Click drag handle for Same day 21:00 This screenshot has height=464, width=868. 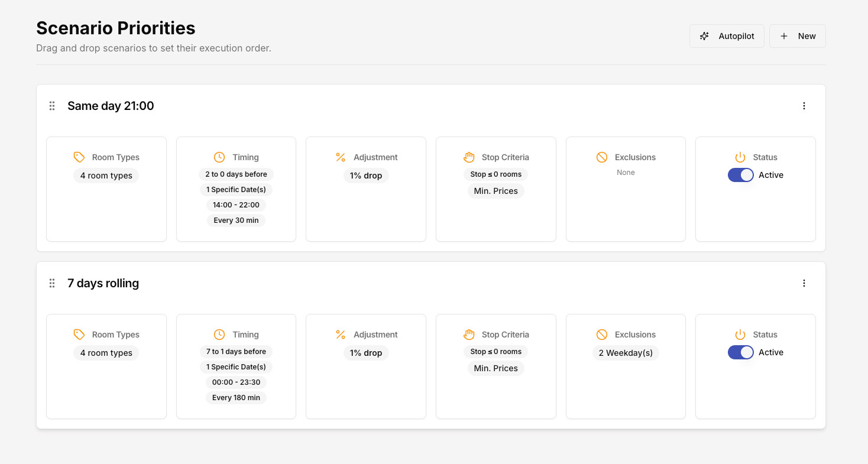point(52,106)
